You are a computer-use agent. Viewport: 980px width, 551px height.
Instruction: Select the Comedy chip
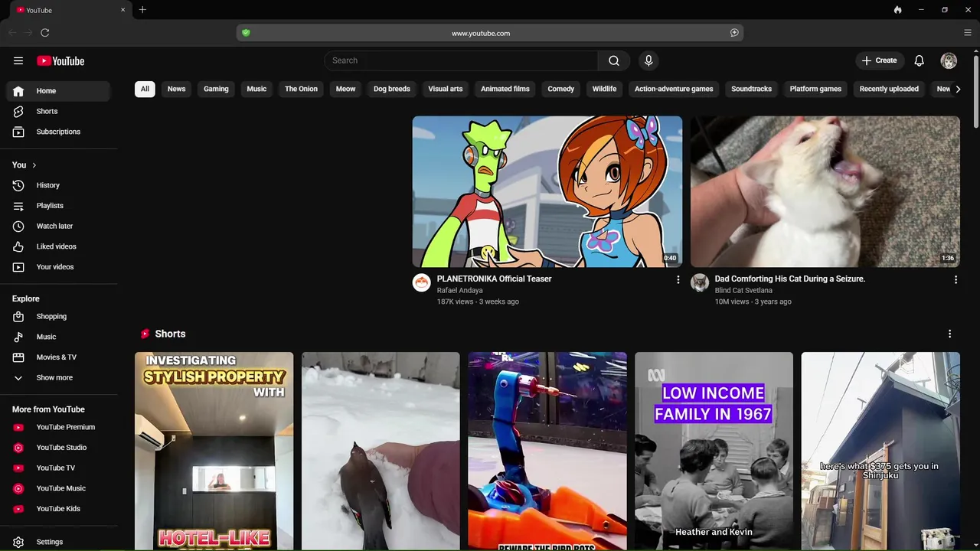[561, 89]
